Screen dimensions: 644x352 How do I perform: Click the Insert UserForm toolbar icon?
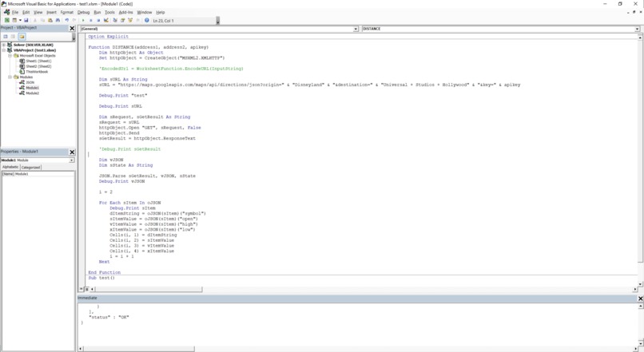[14, 20]
